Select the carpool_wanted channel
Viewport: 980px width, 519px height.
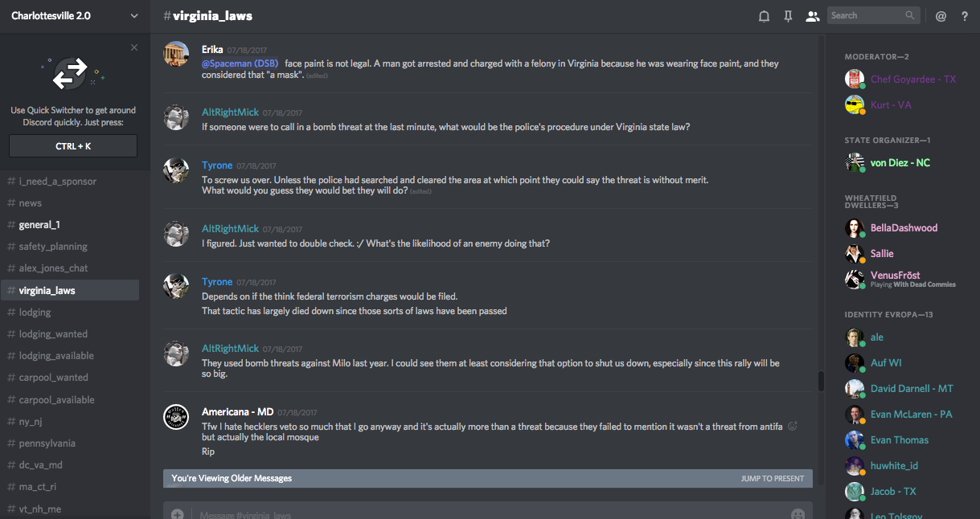[53, 378]
